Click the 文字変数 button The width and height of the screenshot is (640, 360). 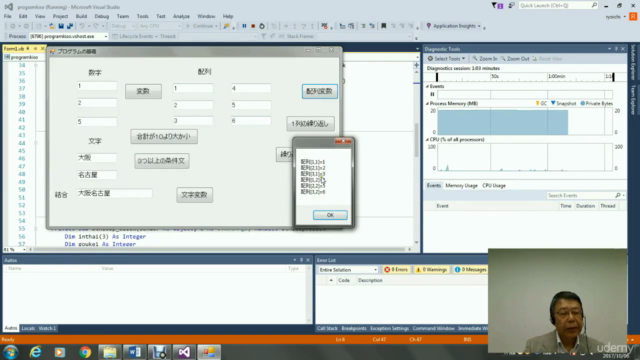tap(195, 195)
